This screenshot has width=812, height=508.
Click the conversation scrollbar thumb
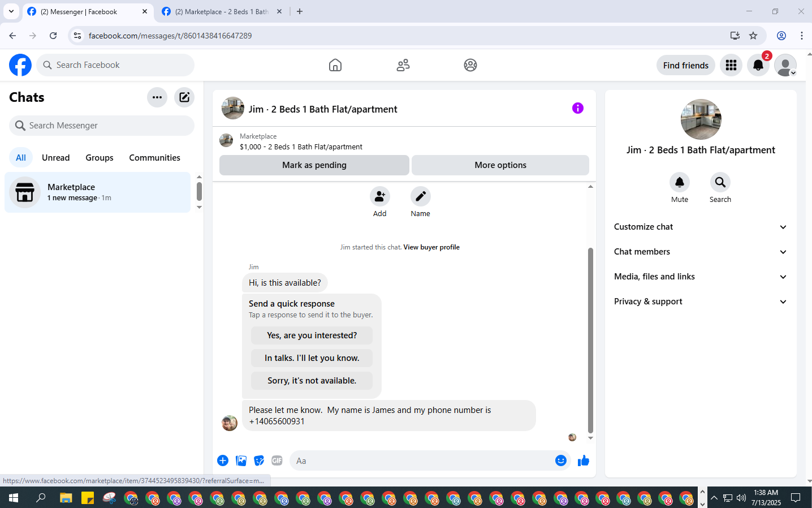tap(590, 339)
